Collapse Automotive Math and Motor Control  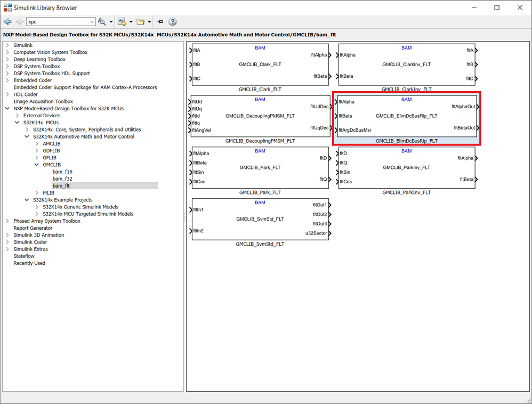click(x=27, y=136)
